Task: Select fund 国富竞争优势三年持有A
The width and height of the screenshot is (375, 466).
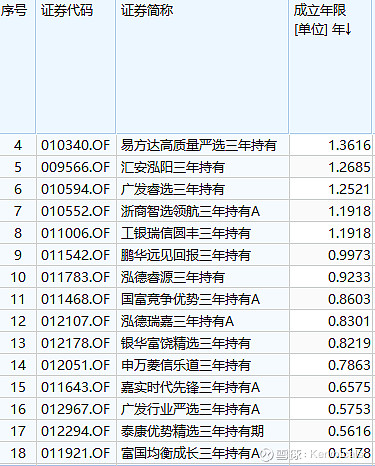Action: click(x=190, y=299)
